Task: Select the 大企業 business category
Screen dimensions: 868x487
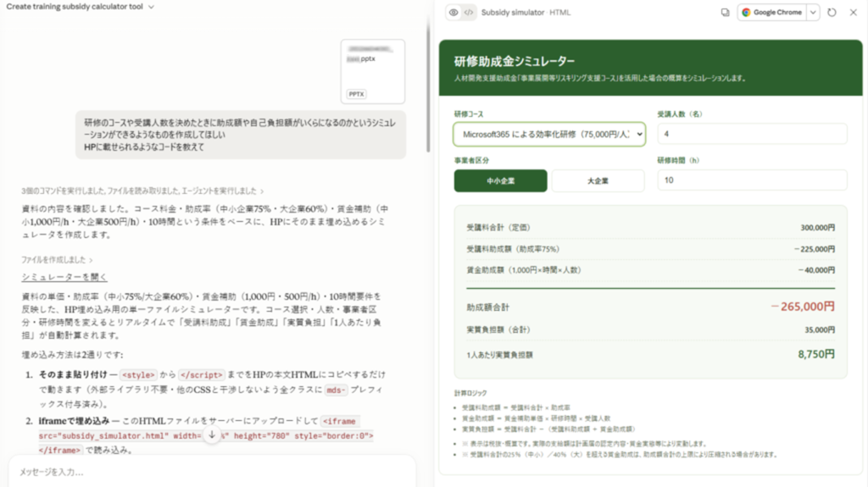Action: [598, 181]
